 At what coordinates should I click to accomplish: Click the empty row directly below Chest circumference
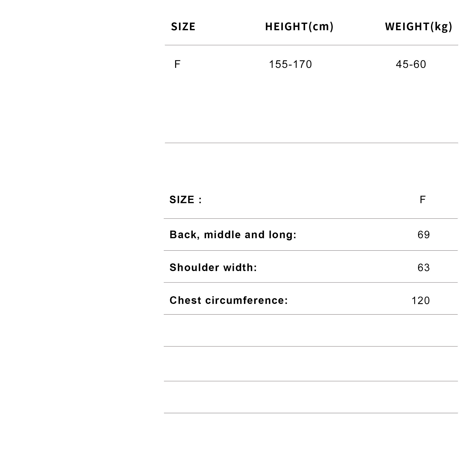[311, 330]
